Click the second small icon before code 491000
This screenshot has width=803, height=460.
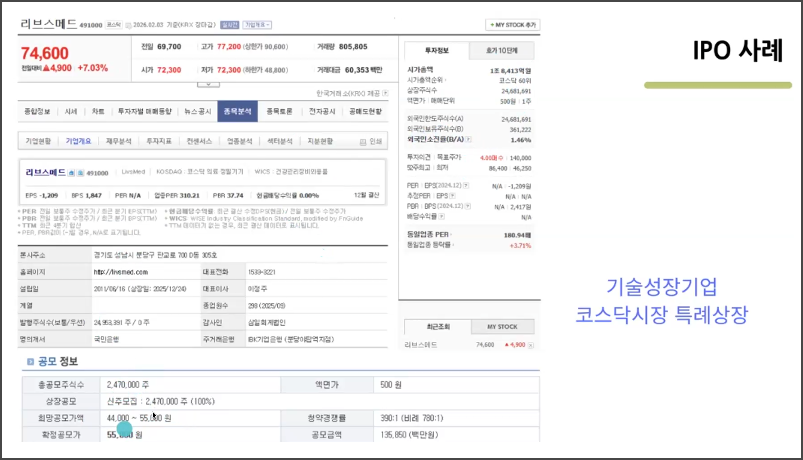pyautogui.click(x=80, y=173)
